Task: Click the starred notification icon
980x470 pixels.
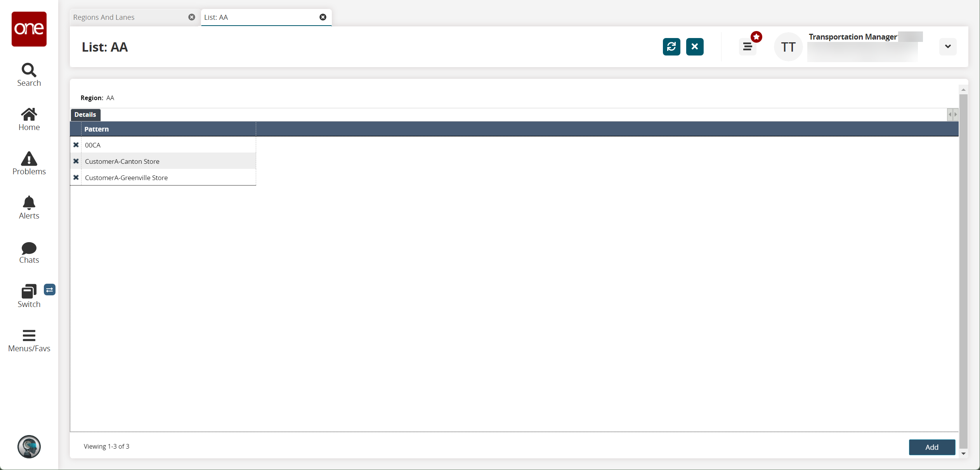Action: coord(757,37)
